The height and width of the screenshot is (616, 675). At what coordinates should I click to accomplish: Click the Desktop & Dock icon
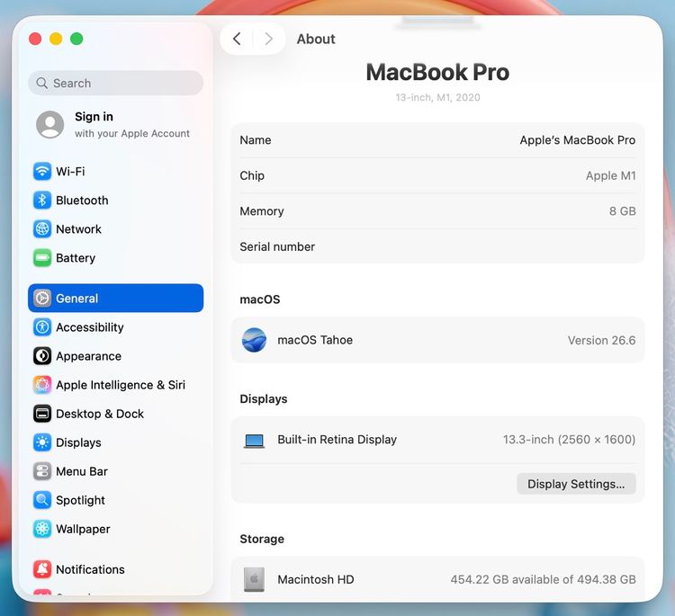[x=42, y=414]
